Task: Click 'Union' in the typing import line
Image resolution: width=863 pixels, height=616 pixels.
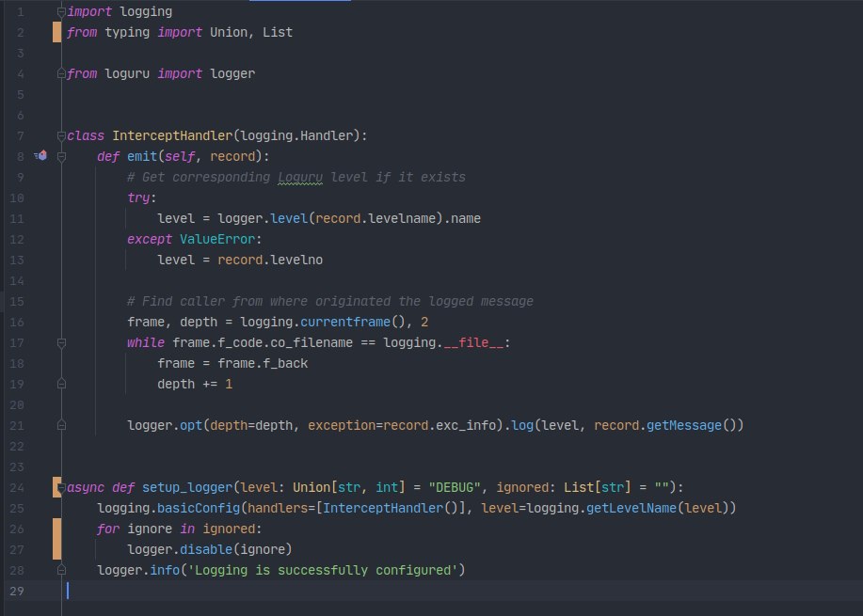Action: (229, 33)
